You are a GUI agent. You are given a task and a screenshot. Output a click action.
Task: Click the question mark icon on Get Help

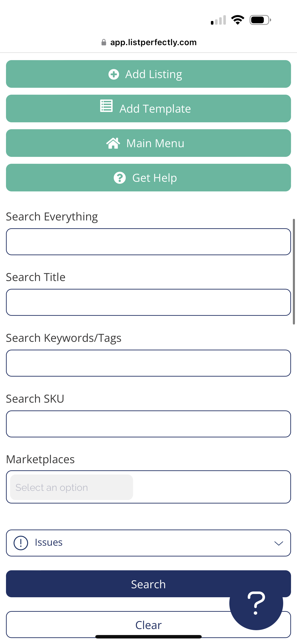tap(119, 178)
